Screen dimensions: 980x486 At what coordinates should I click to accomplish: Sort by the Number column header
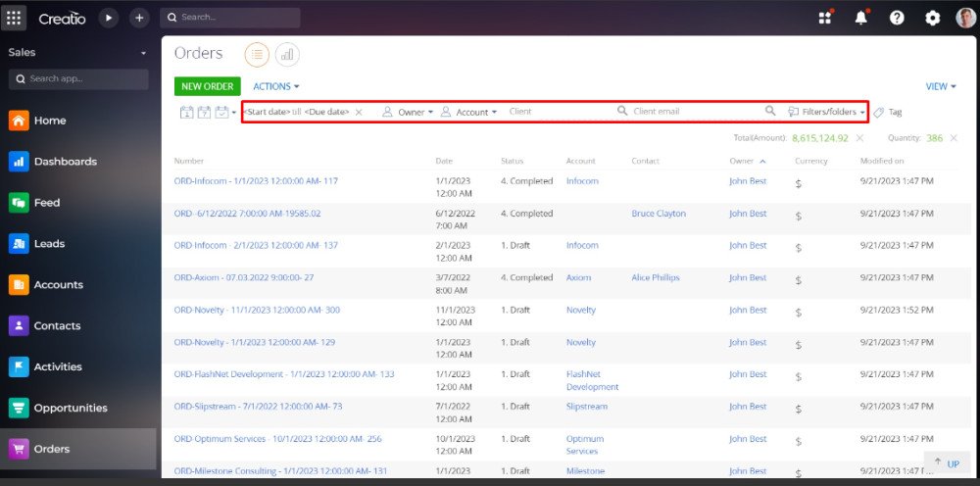(189, 161)
